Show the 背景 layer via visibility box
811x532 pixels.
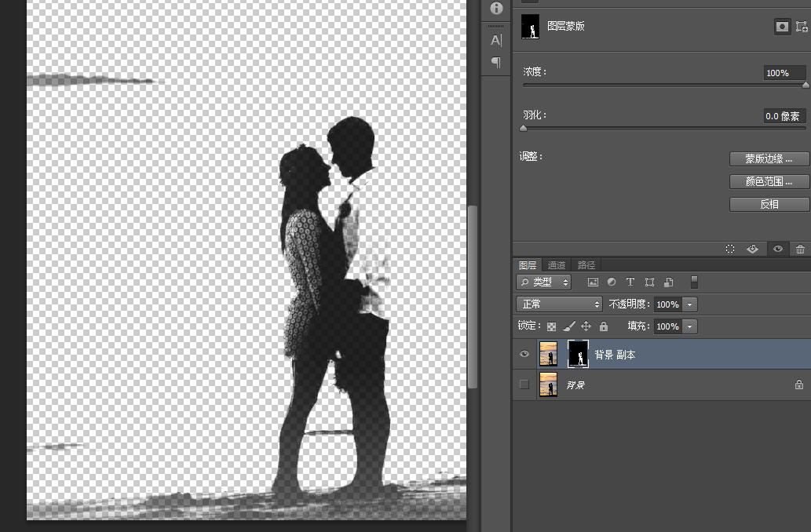pos(524,385)
